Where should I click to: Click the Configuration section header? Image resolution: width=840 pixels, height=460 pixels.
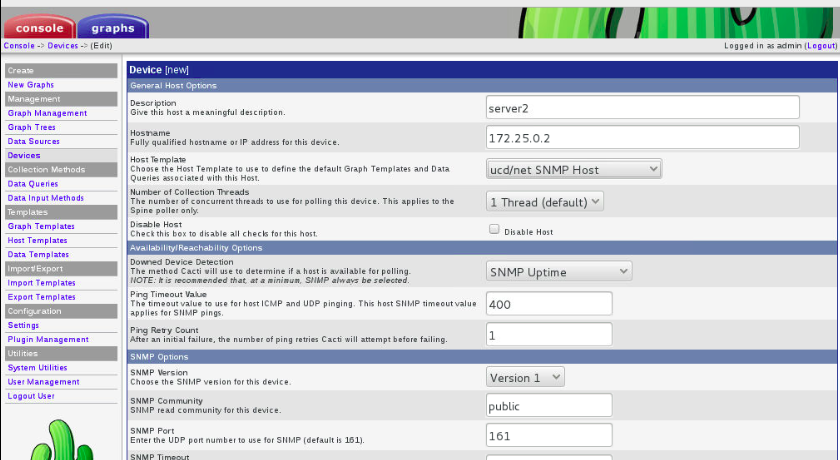[61, 311]
